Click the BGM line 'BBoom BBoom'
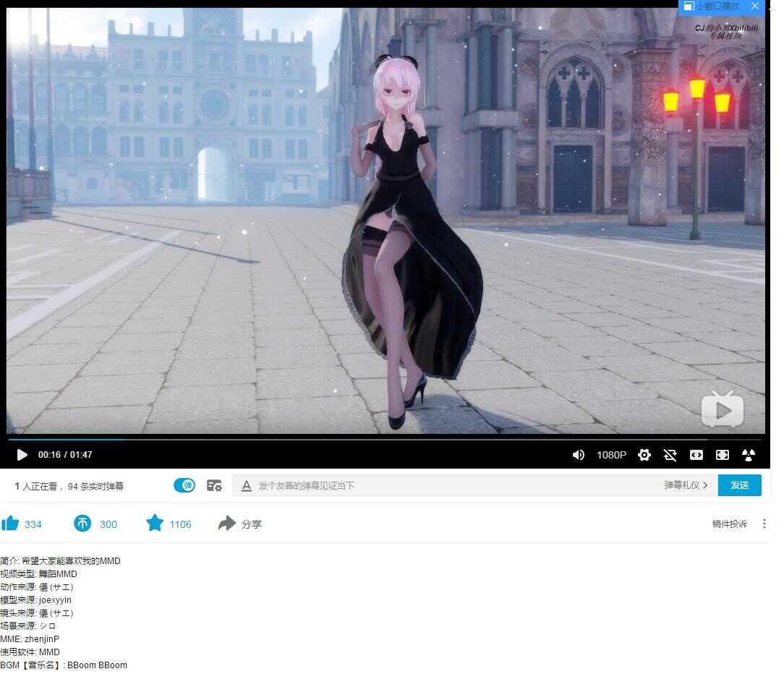 (x=97, y=665)
